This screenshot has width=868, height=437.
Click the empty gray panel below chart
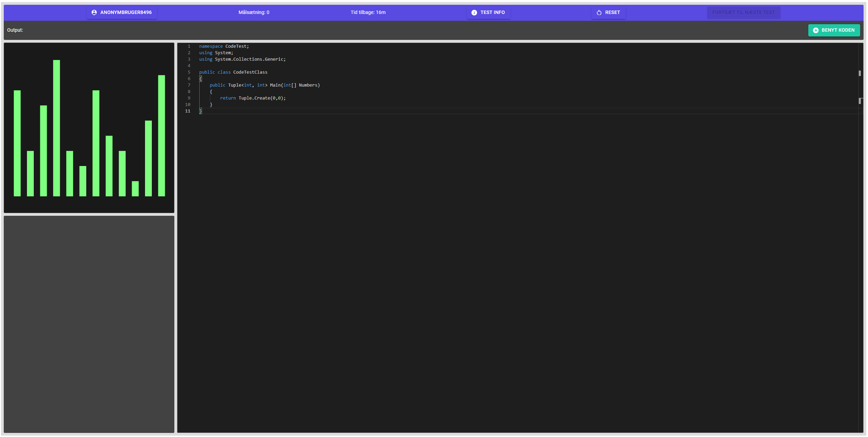click(x=89, y=324)
